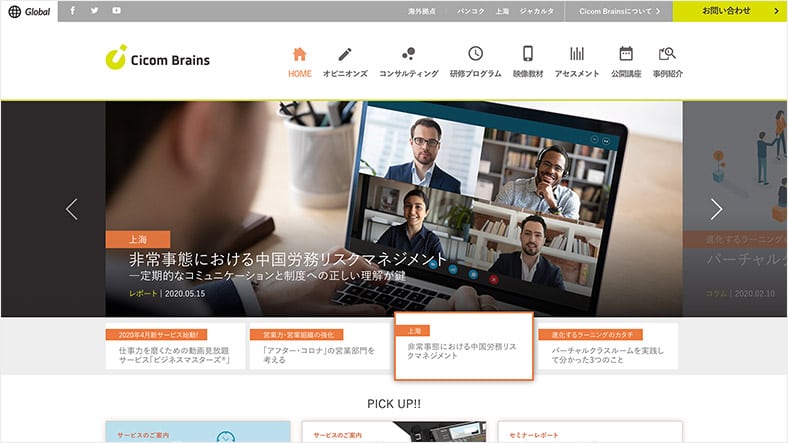The height and width of the screenshot is (443, 788).
Task: Open the YouTube social icon
Action: click(117, 11)
